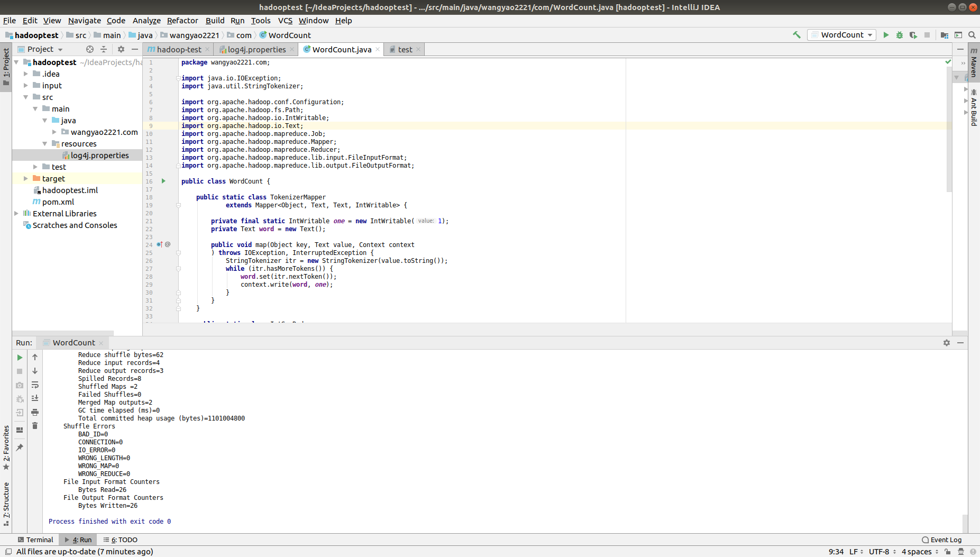The width and height of the screenshot is (980, 557).
Task: Start a debug session with the bug icon
Action: coord(900,35)
